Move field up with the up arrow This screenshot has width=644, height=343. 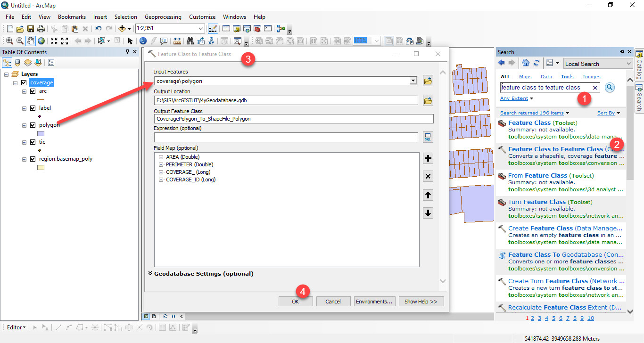tap(428, 195)
